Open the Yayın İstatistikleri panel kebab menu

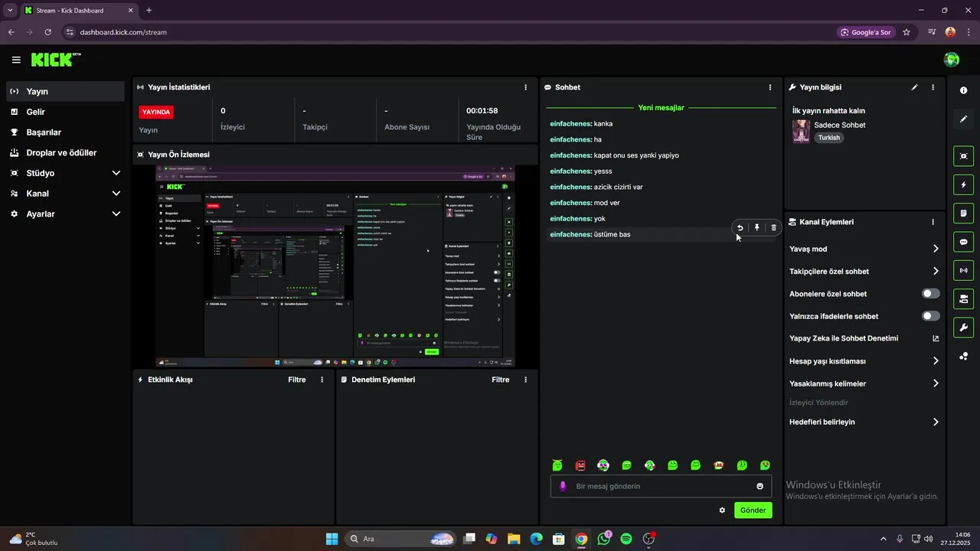point(525,87)
